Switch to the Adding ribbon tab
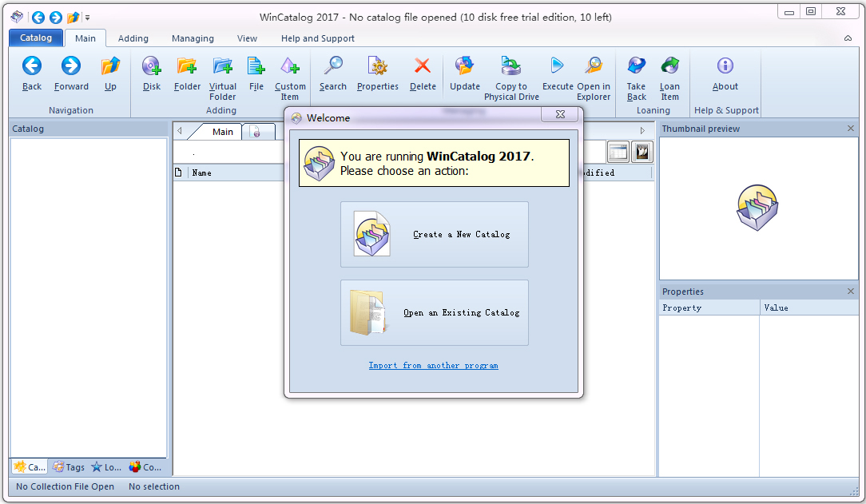Viewport: 866px width, 504px height. [x=133, y=38]
